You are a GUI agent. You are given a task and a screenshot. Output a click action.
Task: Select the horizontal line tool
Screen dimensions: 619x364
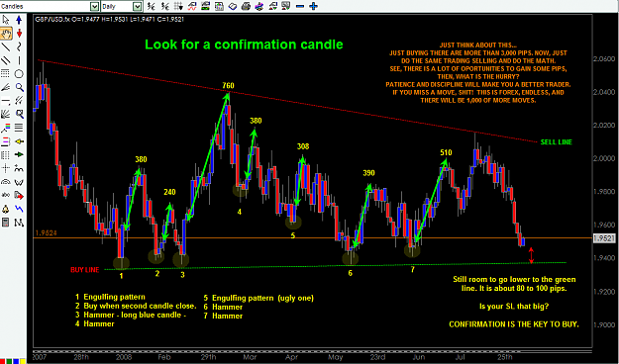(6, 101)
